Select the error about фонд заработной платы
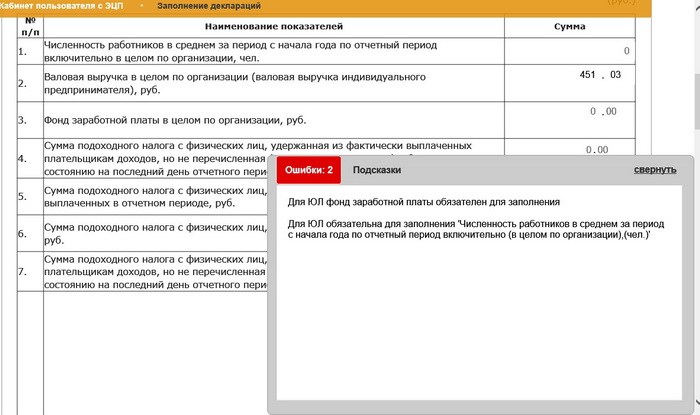The width and height of the screenshot is (700, 415). click(423, 202)
